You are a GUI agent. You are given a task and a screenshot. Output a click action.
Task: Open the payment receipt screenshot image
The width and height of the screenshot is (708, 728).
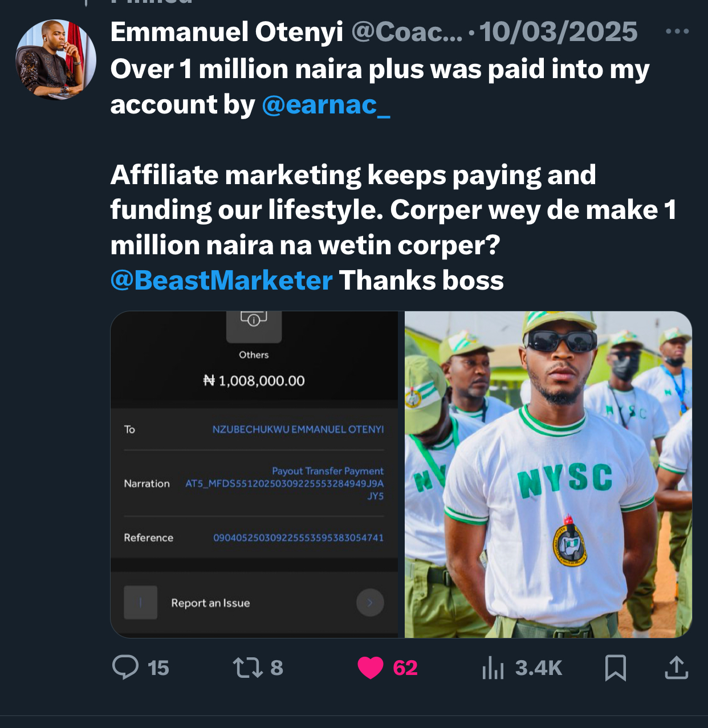(x=254, y=474)
